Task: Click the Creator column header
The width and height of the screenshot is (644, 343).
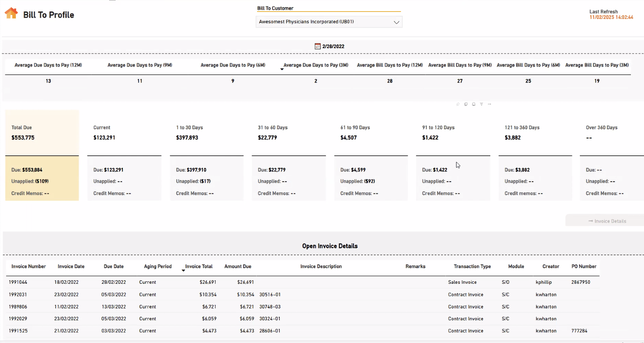Action: 551,266
